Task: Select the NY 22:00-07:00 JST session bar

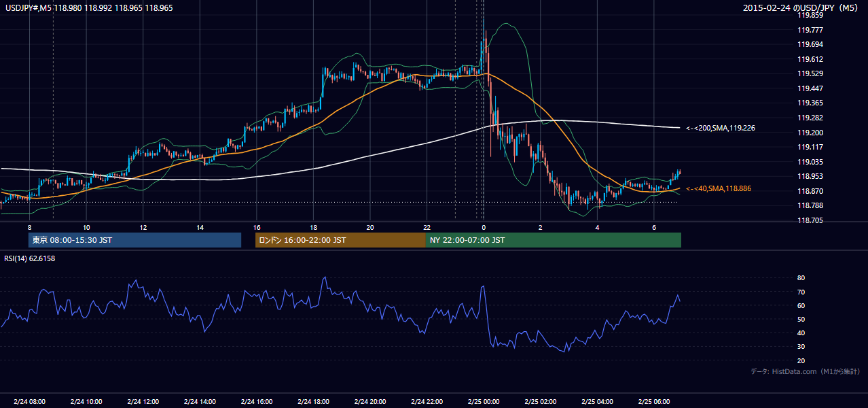Action: click(x=554, y=240)
